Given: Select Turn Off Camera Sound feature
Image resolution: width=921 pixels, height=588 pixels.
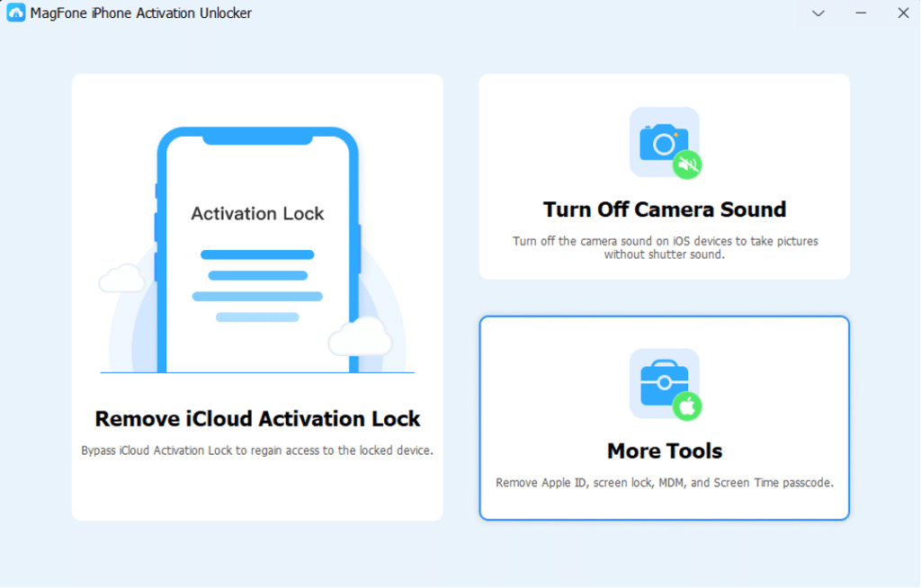Looking at the screenshot, I should pos(664,176).
